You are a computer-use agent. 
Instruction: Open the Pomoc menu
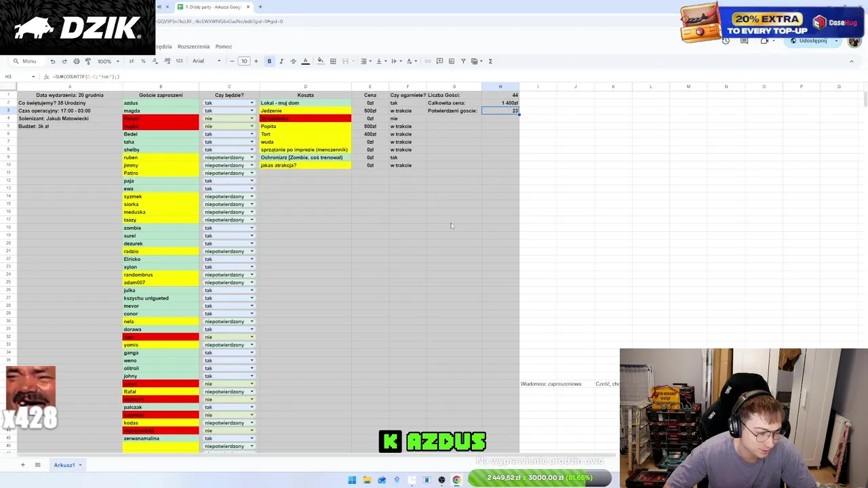click(224, 47)
